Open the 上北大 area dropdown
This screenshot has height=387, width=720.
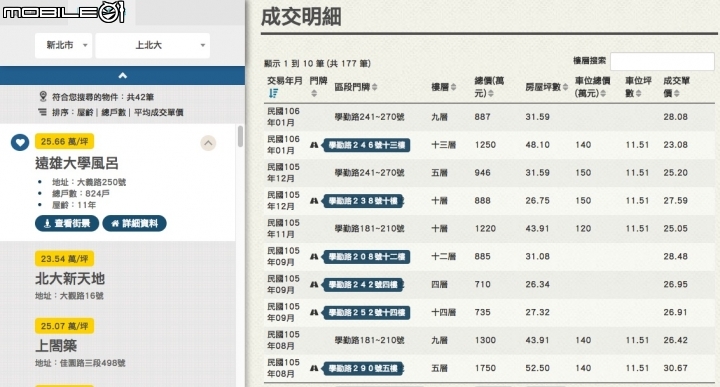(152, 45)
